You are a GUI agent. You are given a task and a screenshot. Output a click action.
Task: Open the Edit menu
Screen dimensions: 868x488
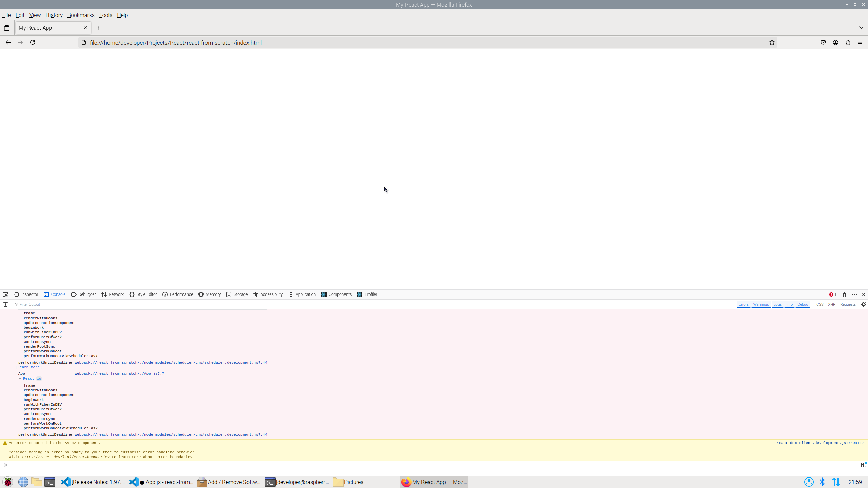[x=20, y=15]
